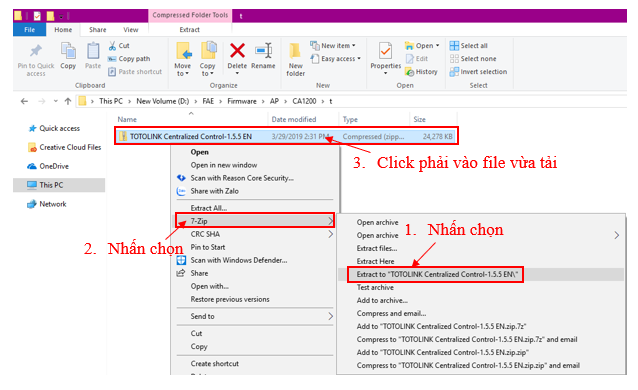Click the red Delete icon

[237, 51]
